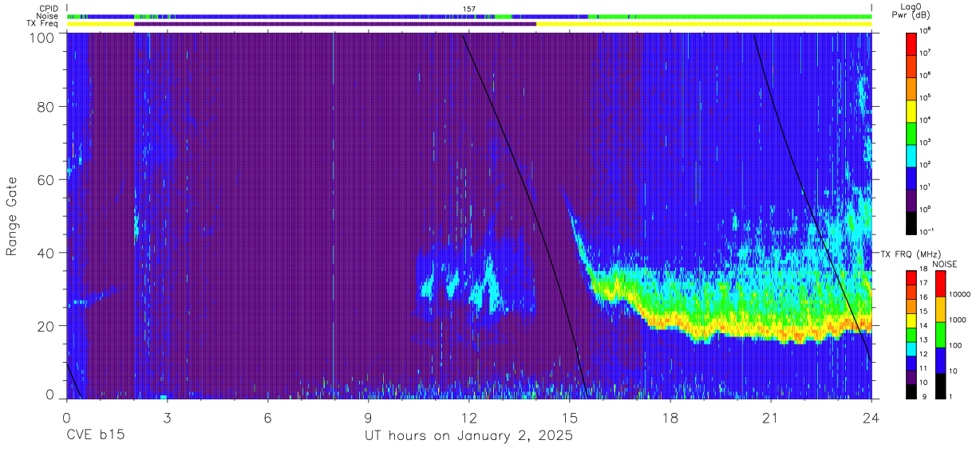
Task: Click the black bottom segment of power colorbar
Action: point(912,222)
